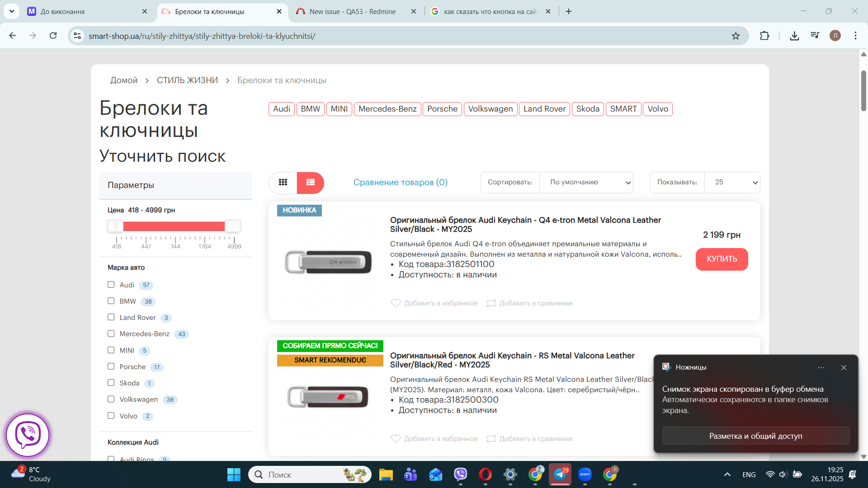Switch to New issue Redmine tab
This screenshot has height=488, width=868.
coord(353,12)
